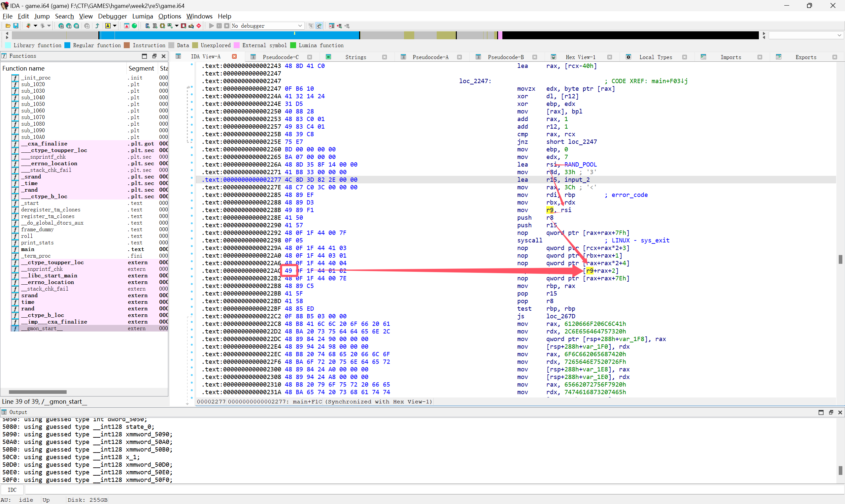Click the red triangle toolbar icon

pos(126,26)
